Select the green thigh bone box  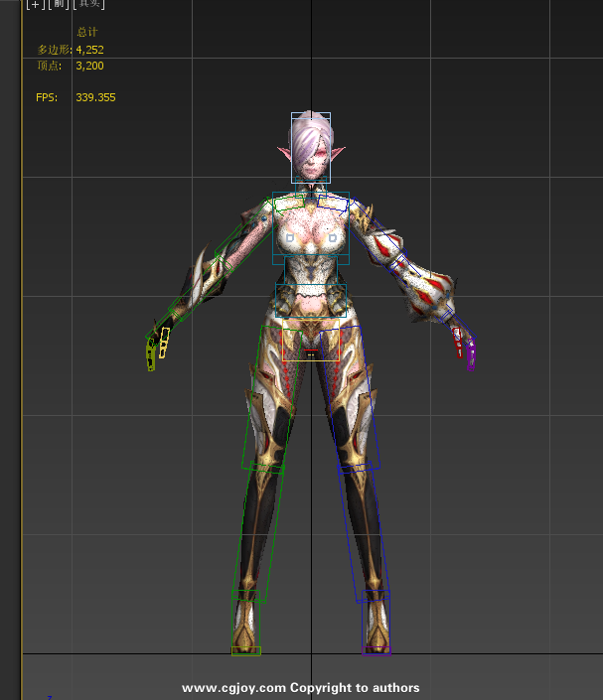click(x=266, y=397)
